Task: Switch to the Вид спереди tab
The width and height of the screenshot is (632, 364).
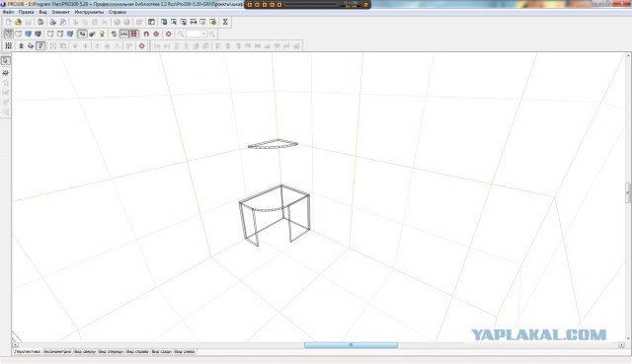Action: (x=112, y=351)
